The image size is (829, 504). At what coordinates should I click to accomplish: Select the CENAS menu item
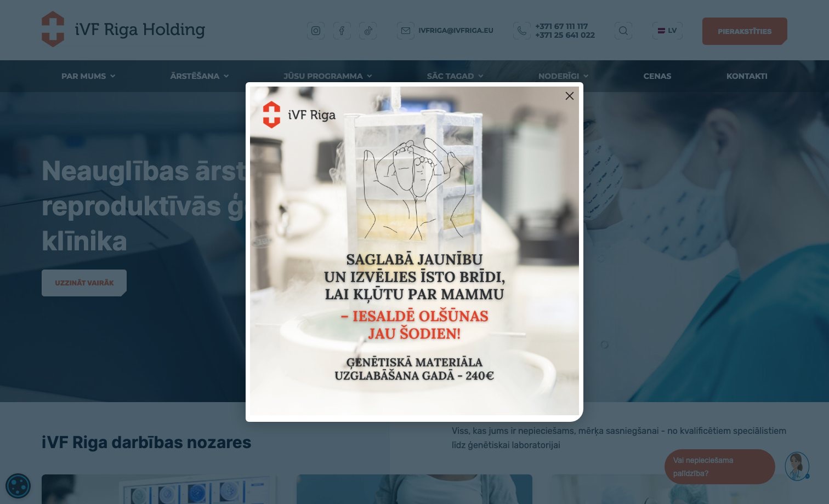pos(657,76)
